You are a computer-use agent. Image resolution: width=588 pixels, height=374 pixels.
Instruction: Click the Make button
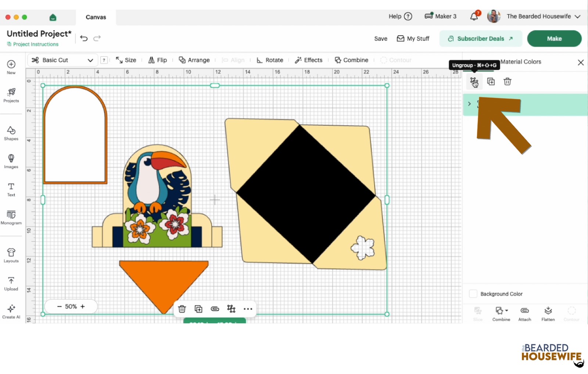pos(554,39)
